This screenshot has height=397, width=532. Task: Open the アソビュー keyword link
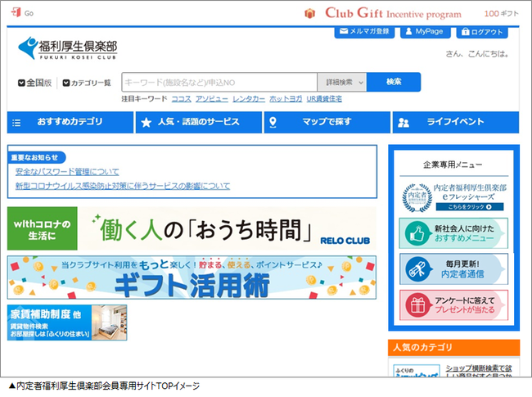point(212,99)
